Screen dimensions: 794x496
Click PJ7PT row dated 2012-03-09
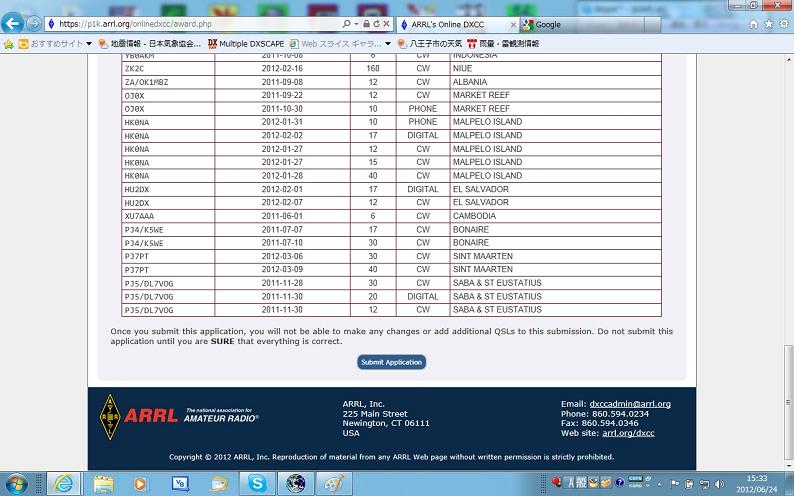tap(391, 270)
